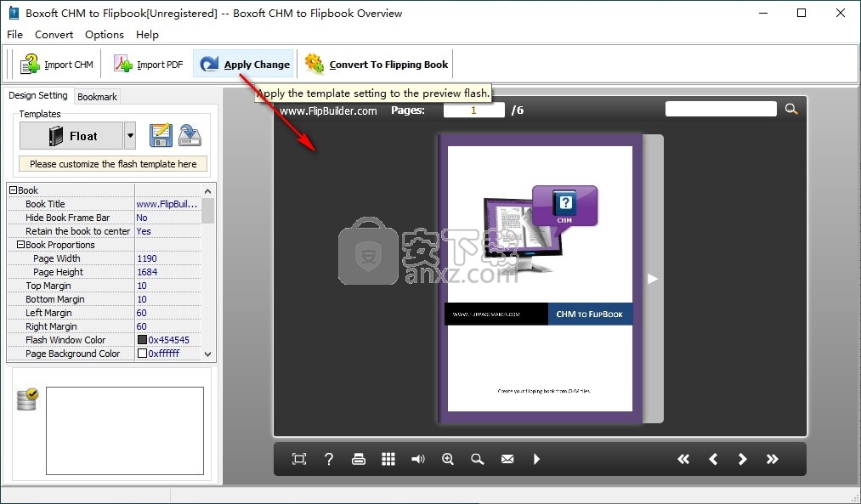Collapse the Book property group
861x504 pixels.
coord(14,190)
